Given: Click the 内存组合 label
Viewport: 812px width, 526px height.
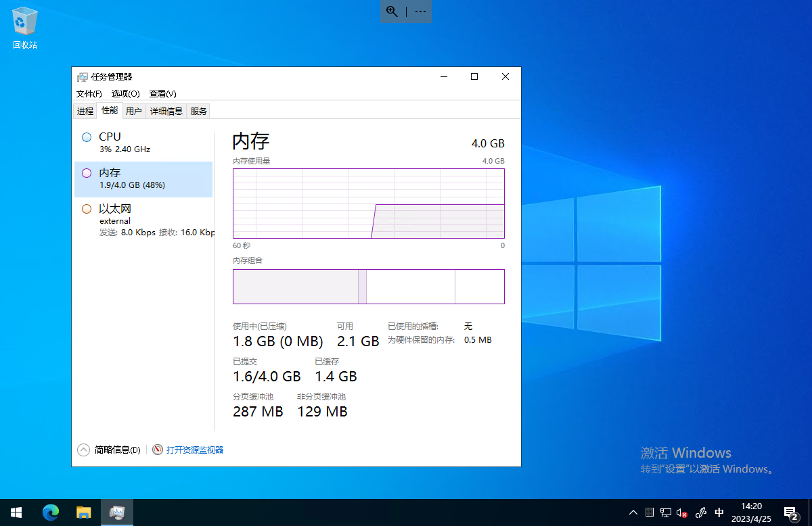Looking at the screenshot, I should (x=248, y=260).
